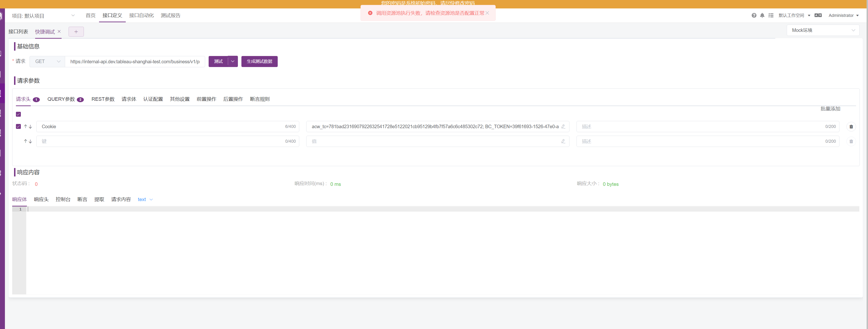Image resolution: width=868 pixels, height=329 pixels.
Task: Open the text response format dropdown
Action: (145, 200)
